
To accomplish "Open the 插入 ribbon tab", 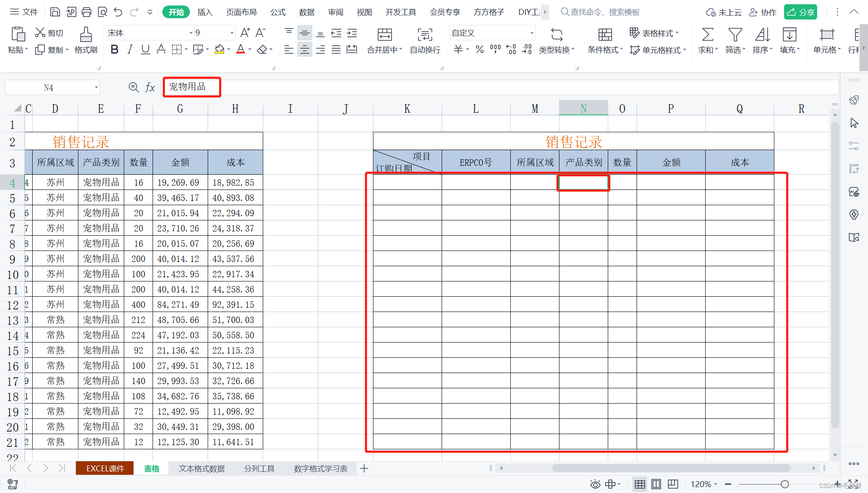I will point(205,12).
